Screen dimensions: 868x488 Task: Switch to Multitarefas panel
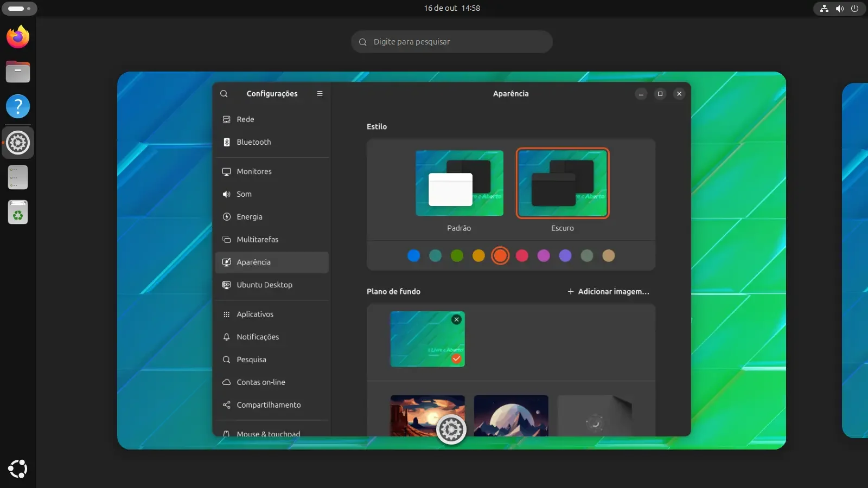(272, 240)
